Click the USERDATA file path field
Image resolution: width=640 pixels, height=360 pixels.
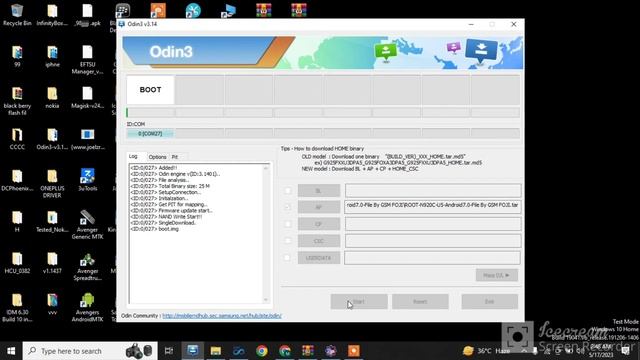click(x=433, y=258)
